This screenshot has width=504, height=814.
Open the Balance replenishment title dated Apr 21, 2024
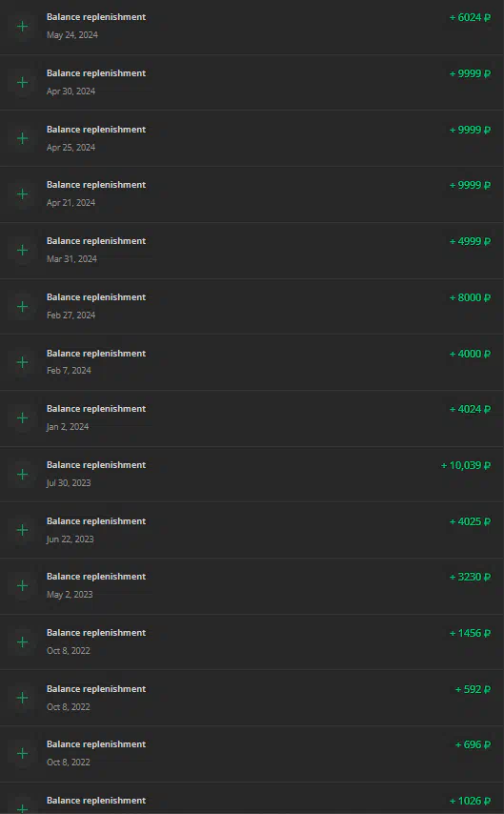click(x=96, y=185)
